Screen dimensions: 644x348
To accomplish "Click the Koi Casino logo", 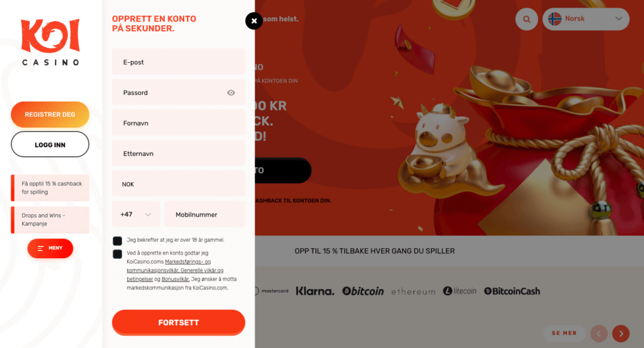I will [x=50, y=42].
